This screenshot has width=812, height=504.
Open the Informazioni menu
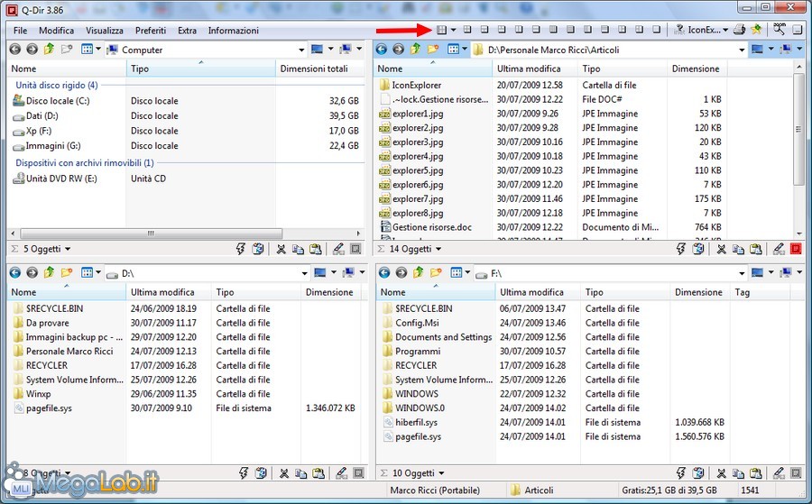234,31
